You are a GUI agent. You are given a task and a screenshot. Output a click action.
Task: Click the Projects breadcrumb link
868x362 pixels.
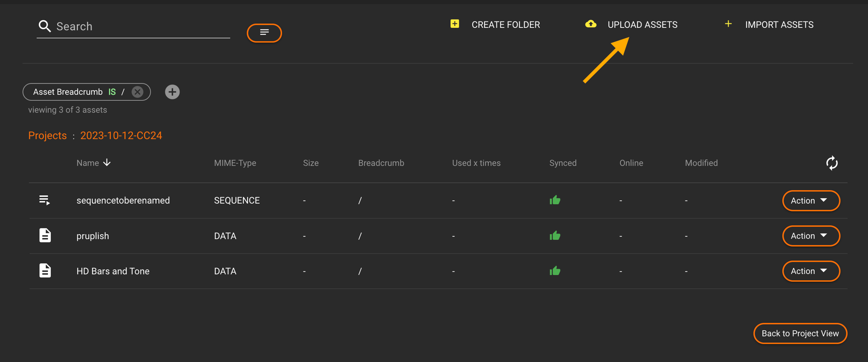tap(47, 135)
